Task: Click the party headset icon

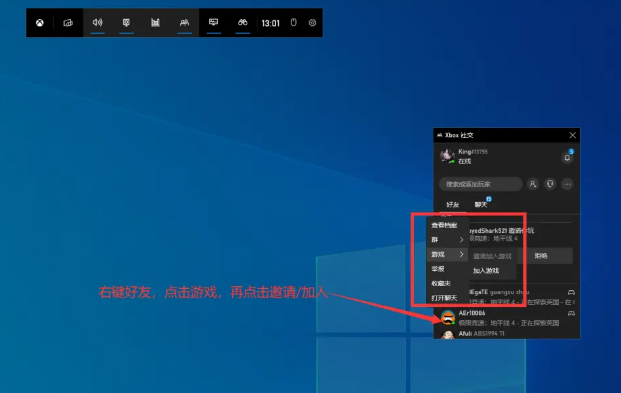Action: tap(550, 184)
